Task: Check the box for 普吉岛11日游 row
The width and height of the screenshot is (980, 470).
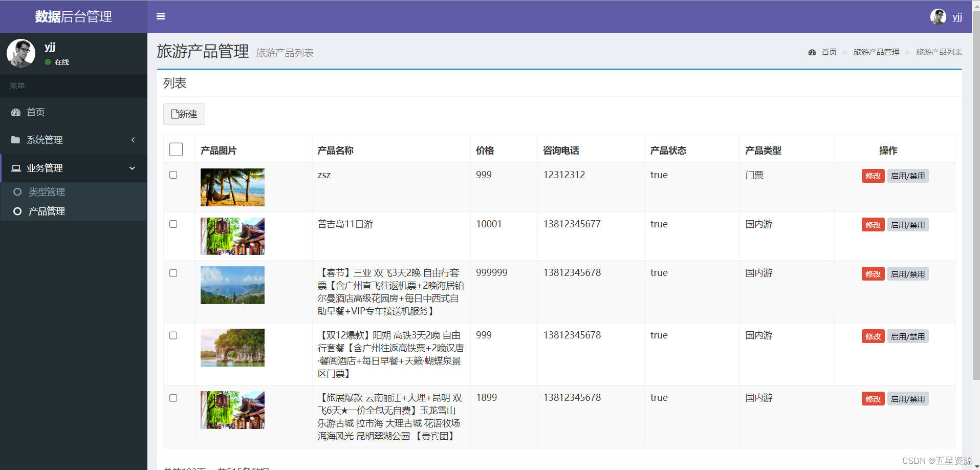Action: tap(173, 224)
